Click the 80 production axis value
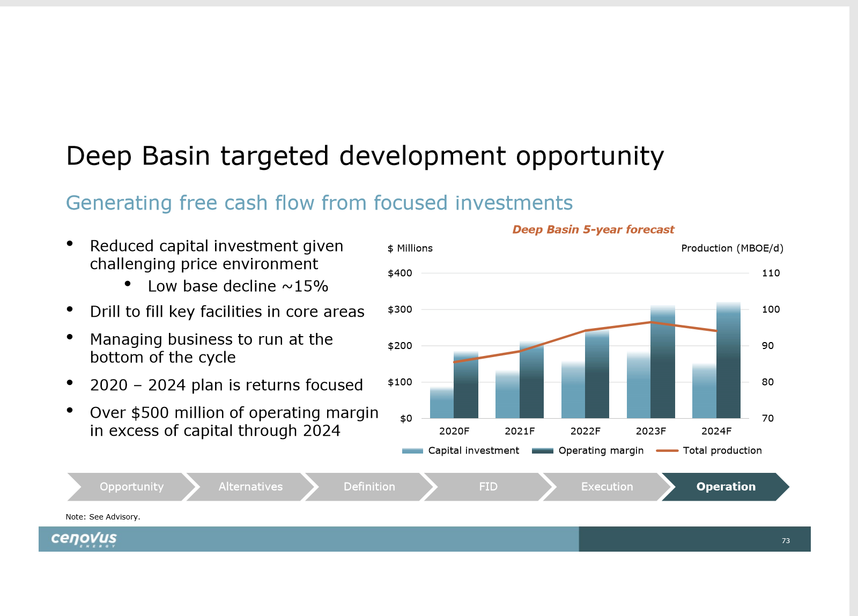Image resolution: width=858 pixels, height=616 pixels. (x=767, y=382)
